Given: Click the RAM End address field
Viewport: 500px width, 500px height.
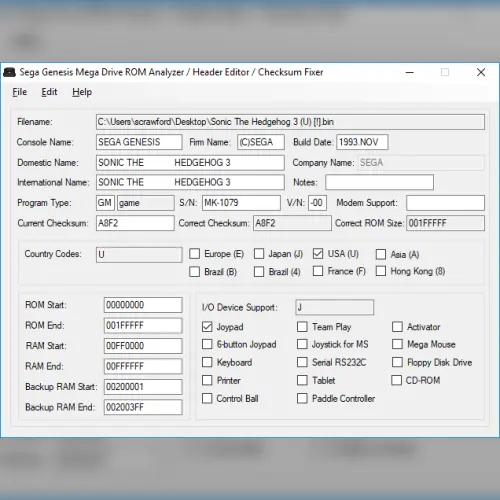Looking at the screenshot, I should click(x=143, y=366).
